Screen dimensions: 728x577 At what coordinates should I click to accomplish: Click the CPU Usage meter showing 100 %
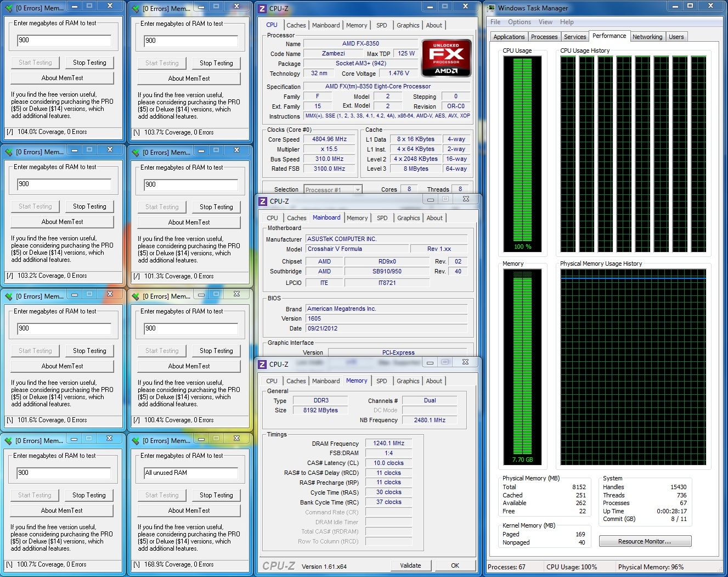click(x=522, y=154)
